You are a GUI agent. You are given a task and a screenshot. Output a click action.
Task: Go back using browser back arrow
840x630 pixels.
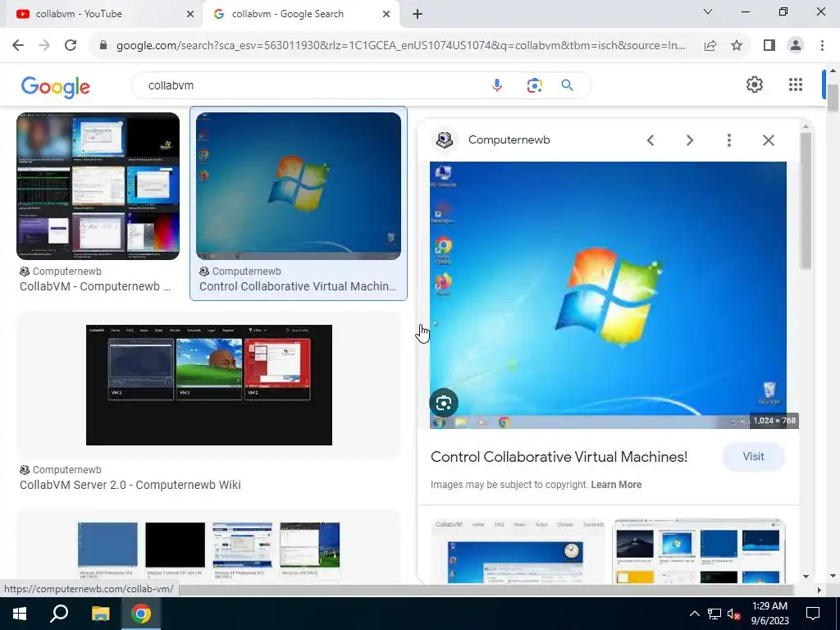(18, 46)
